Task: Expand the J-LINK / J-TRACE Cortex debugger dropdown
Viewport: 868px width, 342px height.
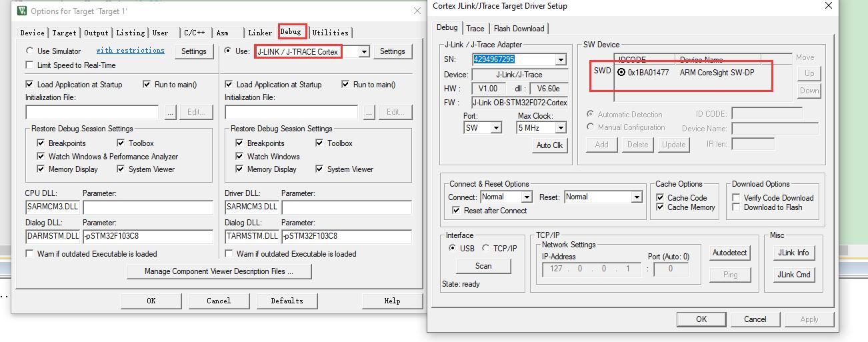Action: [364, 51]
